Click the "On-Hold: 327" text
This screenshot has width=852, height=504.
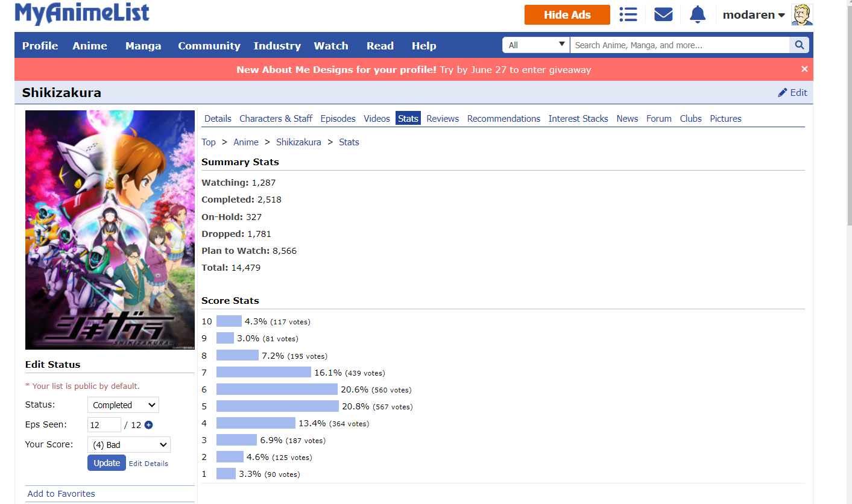tap(232, 217)
